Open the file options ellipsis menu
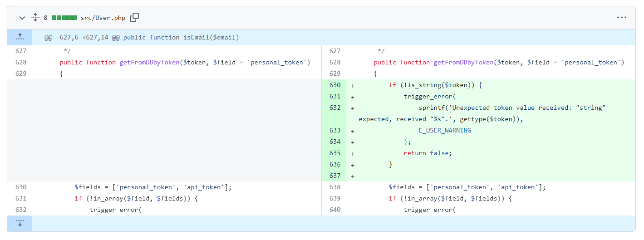Image resolution: width=644 pixels, height=240 pixels. tap(621, 18)
